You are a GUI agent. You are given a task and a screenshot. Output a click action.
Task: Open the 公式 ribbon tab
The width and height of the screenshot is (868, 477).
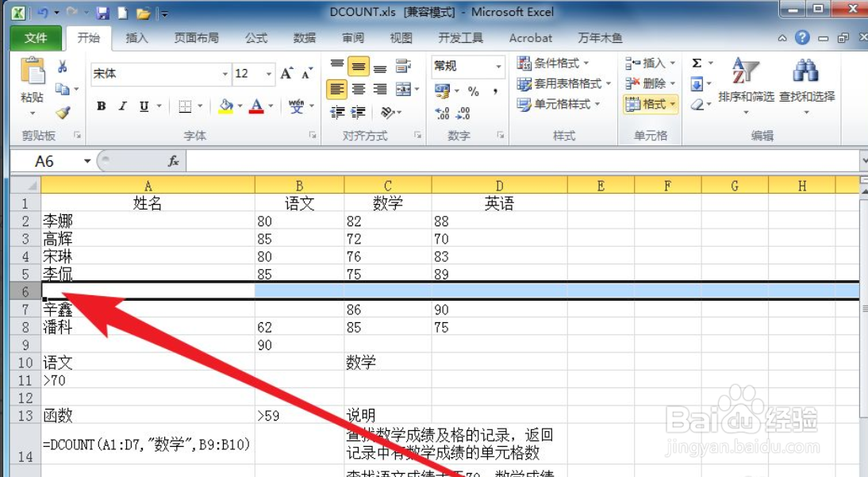[255, 37]
